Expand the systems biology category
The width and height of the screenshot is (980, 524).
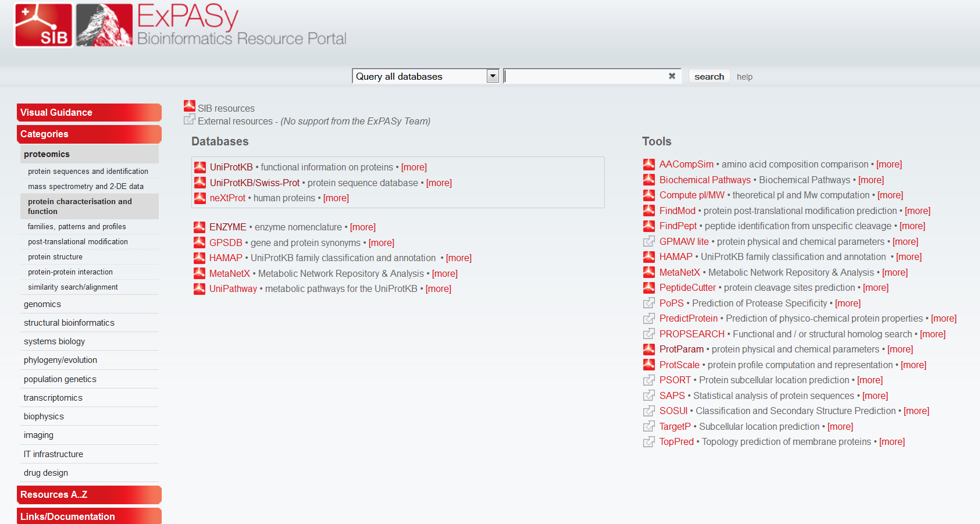(90, 341)
